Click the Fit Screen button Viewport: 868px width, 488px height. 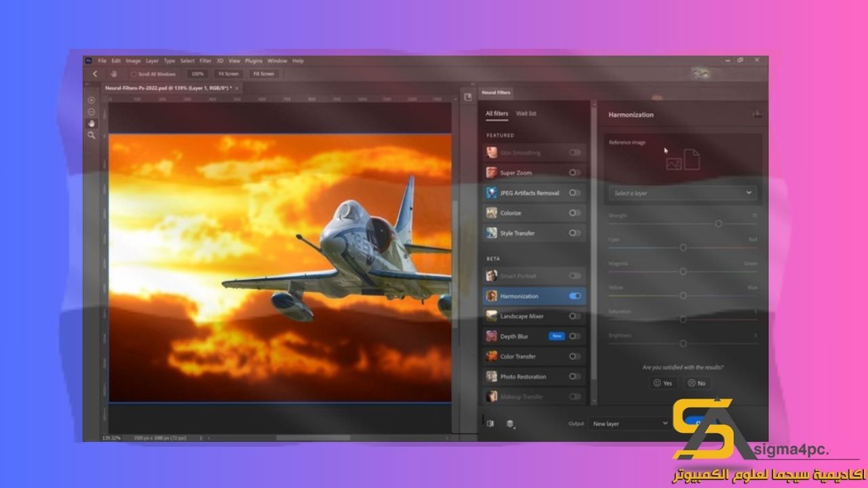click(228, 74)
